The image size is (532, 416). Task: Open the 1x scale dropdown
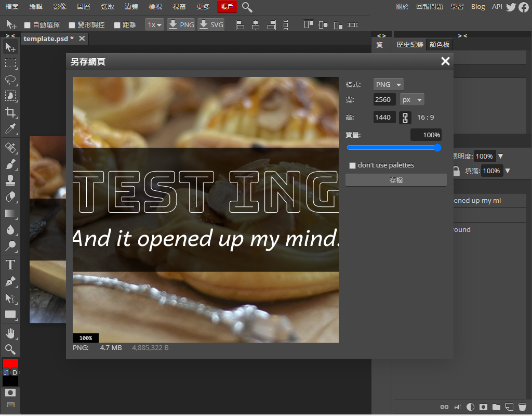[154, 25]
